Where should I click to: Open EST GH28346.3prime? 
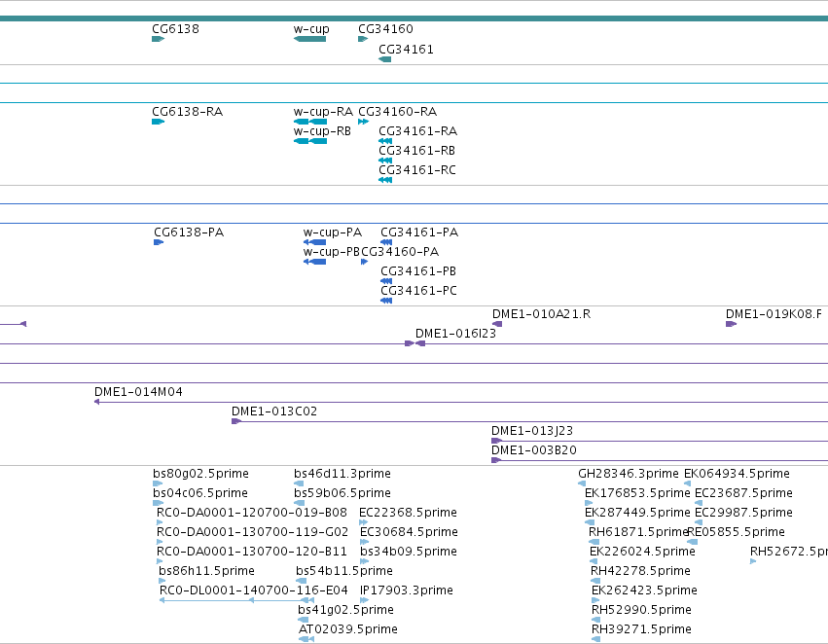629,474
